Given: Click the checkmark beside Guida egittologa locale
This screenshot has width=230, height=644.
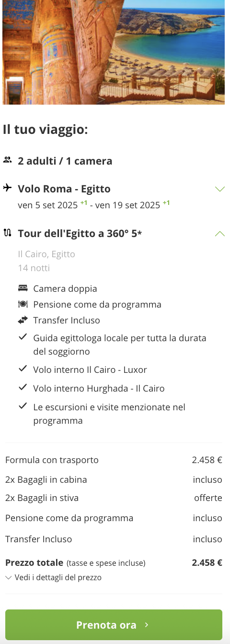Looking at the screenshot, I should click(x=23, y=337).
